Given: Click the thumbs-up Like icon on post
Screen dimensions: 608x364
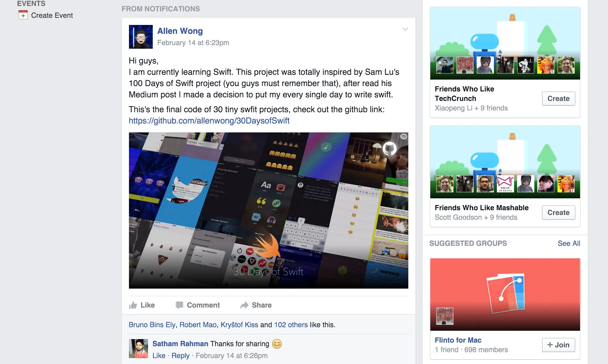Looking at the screenshot, I should click(133, 305).
